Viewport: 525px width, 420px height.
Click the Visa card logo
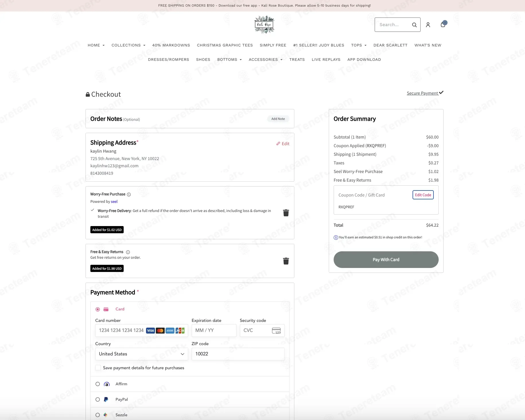(150, 330)
